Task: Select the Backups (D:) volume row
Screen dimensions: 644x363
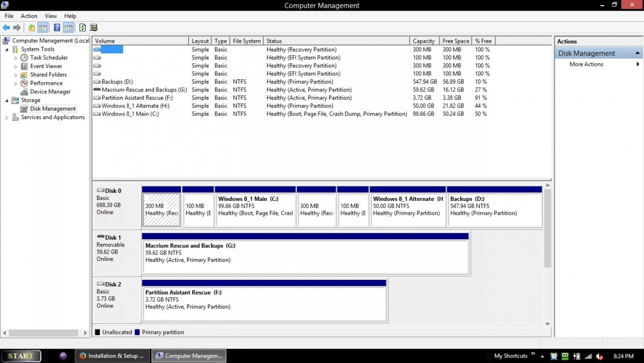Action: (x=293, y=82)
